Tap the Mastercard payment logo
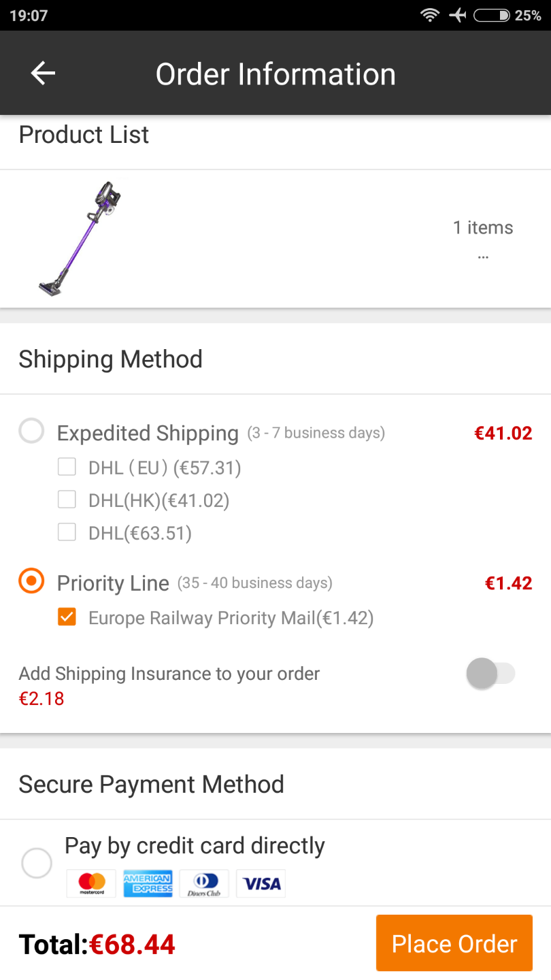Image resolution: width=551 pixels, height=980 pixels. pyautogui.click(x=92, y=883)
